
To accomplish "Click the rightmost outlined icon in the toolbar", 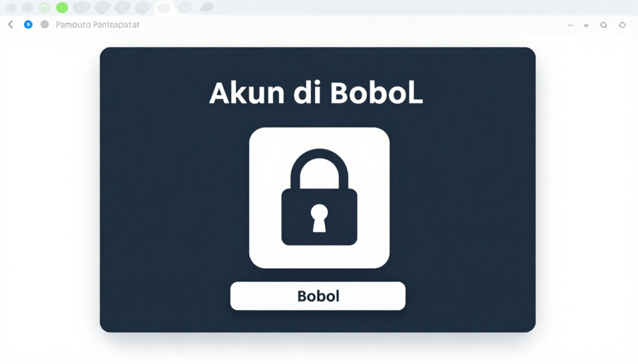I will 622,25.
